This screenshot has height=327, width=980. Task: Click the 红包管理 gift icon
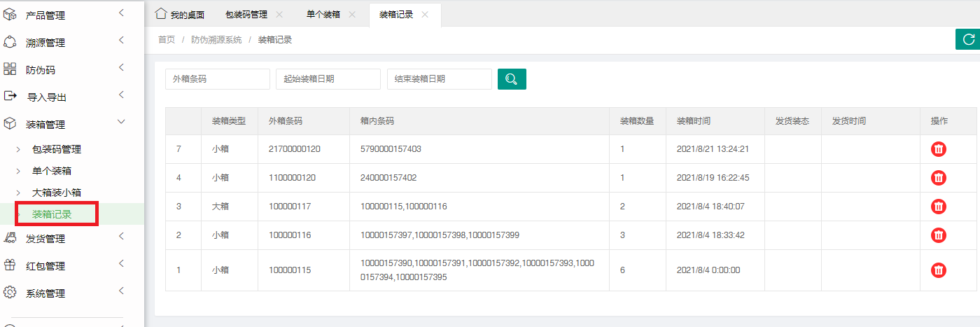10,265
